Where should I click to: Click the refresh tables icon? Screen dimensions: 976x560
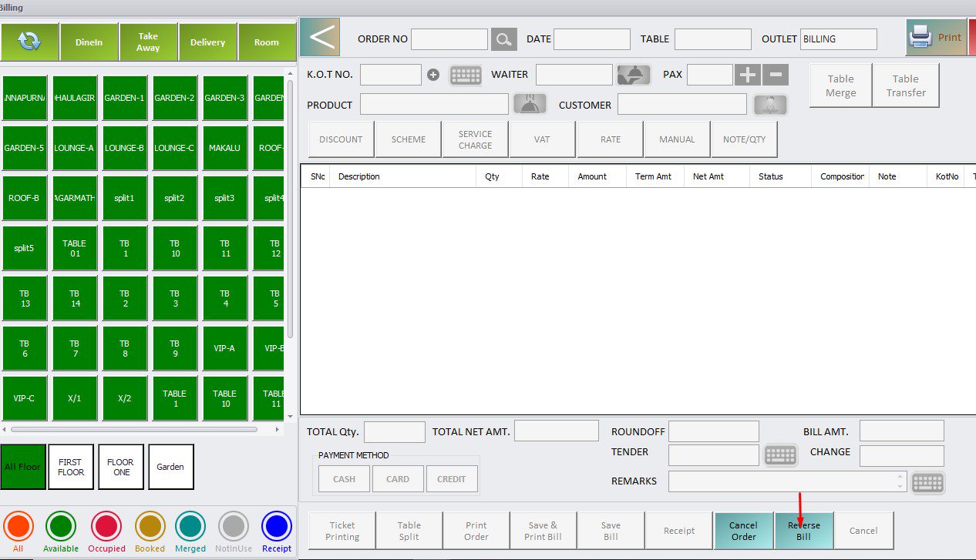29,42
